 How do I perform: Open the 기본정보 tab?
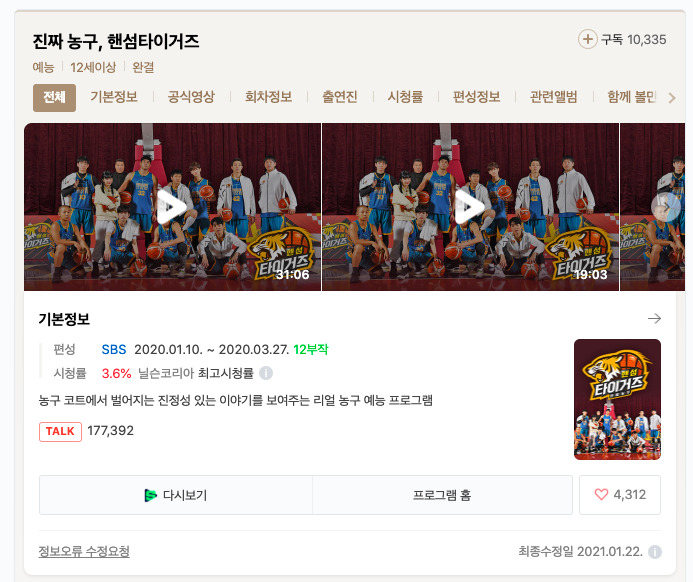(x=114, y=97)
